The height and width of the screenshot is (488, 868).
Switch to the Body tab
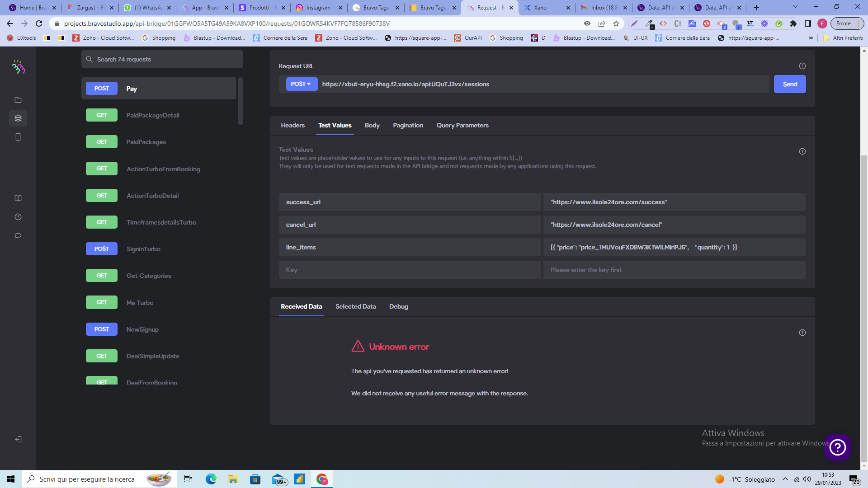point(372,125)
